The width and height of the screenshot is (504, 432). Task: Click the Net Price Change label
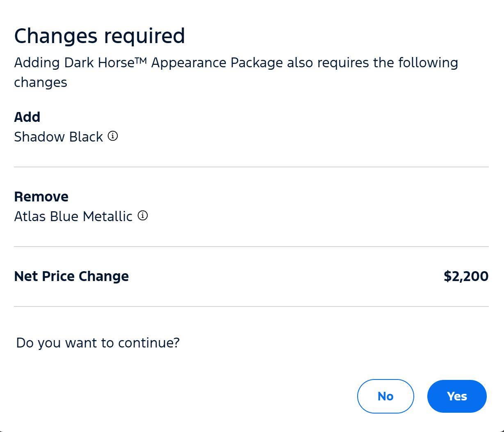[71, 276]
